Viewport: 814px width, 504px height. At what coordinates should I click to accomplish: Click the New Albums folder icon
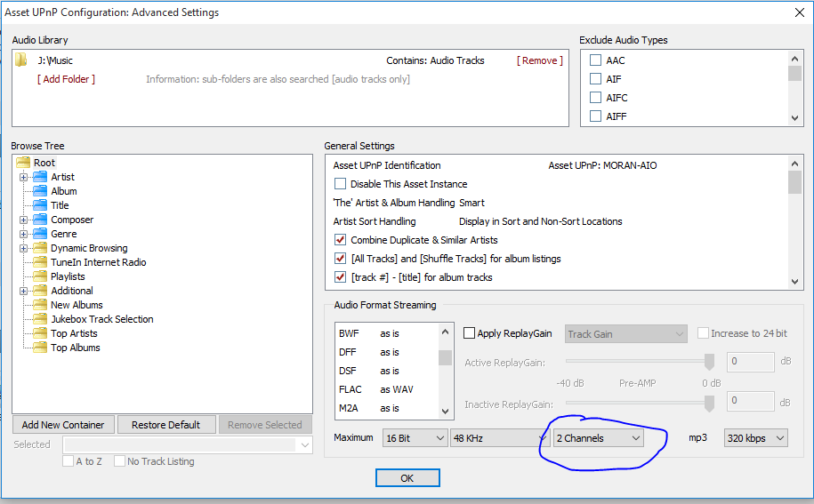coord(40,305)
